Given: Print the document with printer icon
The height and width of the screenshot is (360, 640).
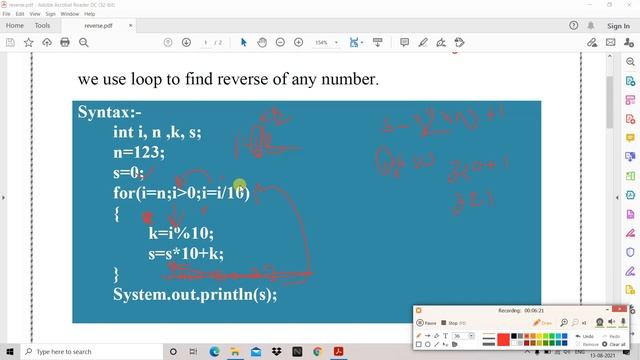Looking at the screenshot, I should (x=65, y=42).
